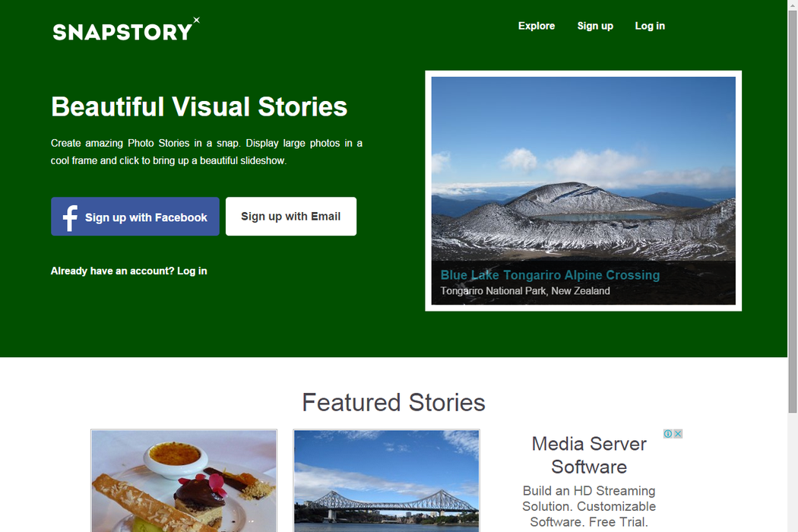
Task: Click the vertical scrollbar thumb
Action: coord(793,211)
